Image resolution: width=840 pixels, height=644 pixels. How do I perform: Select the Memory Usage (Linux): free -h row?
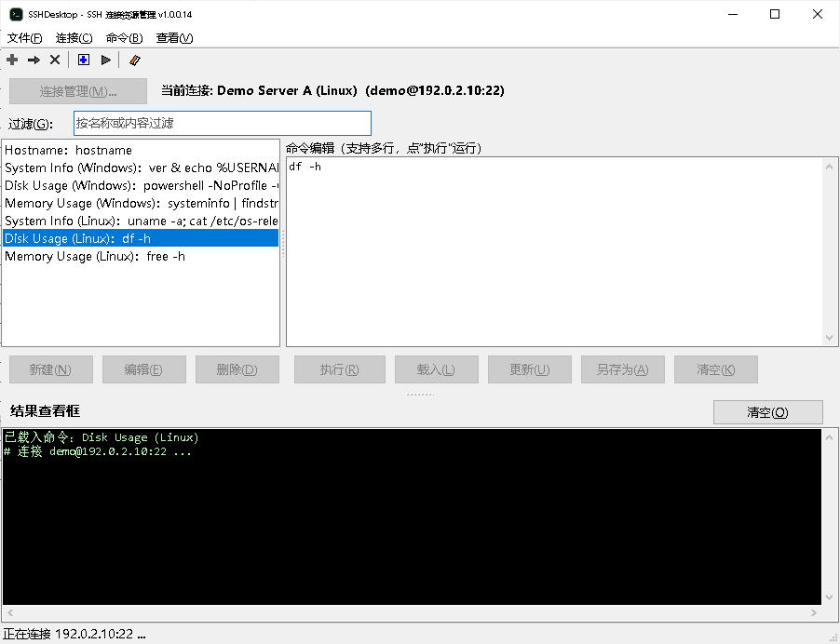141,257
